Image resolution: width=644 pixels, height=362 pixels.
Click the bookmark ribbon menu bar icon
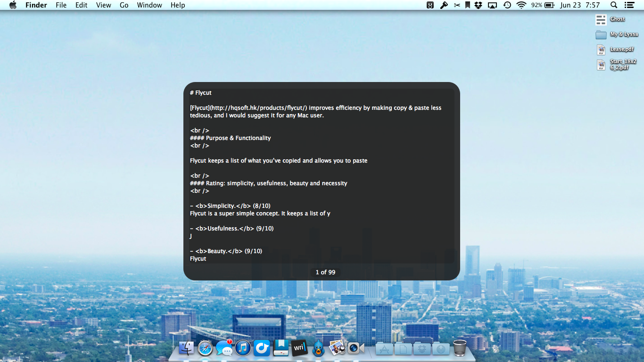tap(468, 5)
